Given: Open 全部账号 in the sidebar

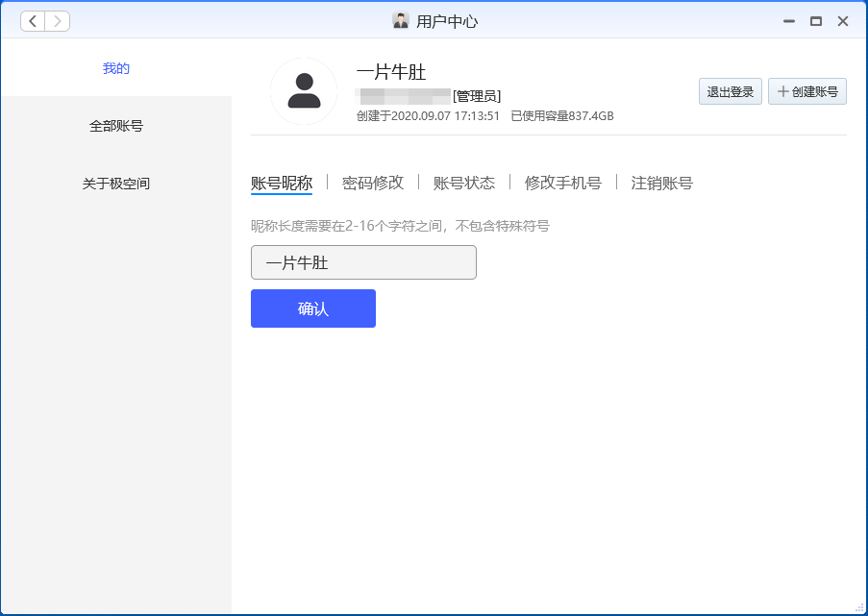Looking at the screenshot, I should [x=116, y=126].
